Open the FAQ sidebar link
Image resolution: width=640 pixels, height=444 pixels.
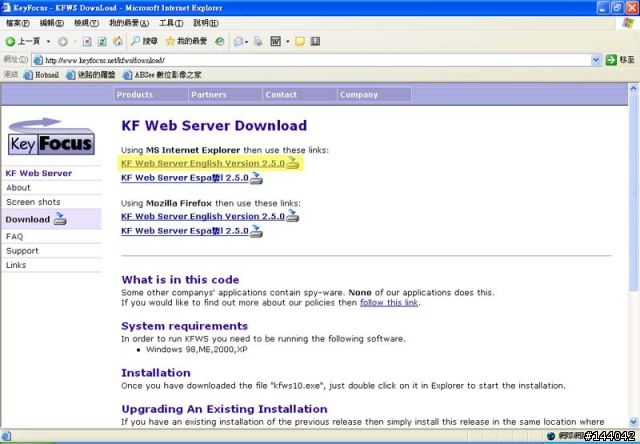coord(14,237)
